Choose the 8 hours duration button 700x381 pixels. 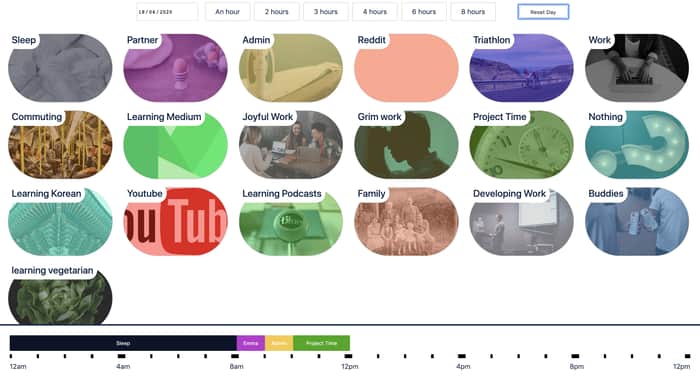473,12
